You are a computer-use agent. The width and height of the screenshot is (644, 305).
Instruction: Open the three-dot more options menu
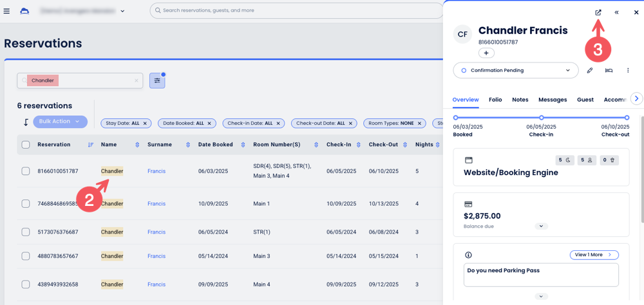[628, 71]
